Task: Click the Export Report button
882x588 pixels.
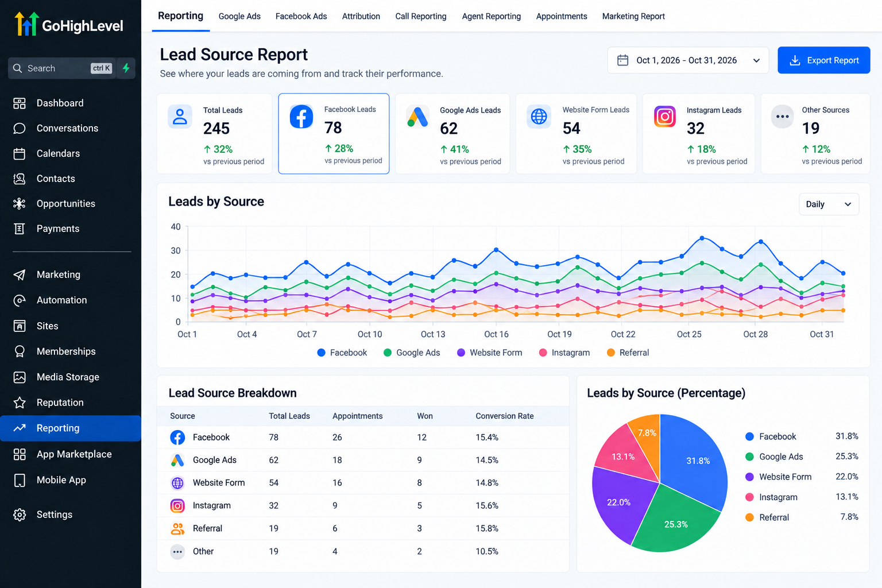Action: 824,60
